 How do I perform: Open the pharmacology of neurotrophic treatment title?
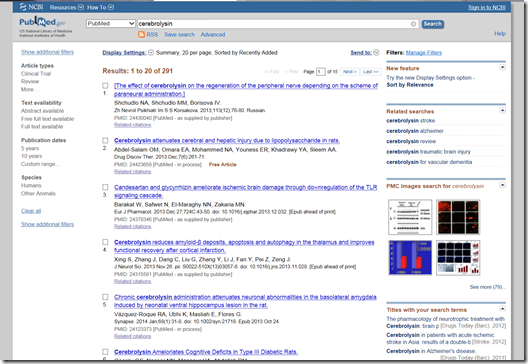click(446, 322)
